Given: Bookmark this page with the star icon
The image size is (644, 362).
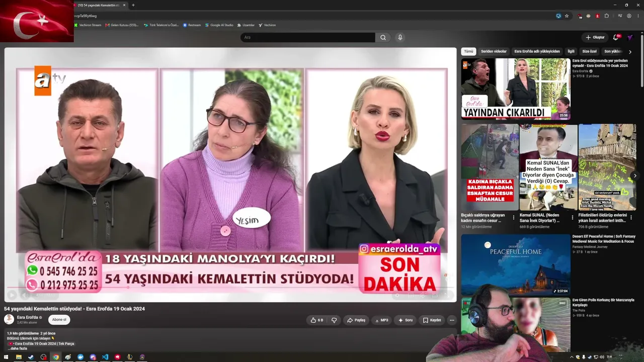Looking at the screenshot, I should [x=567, y=16].
